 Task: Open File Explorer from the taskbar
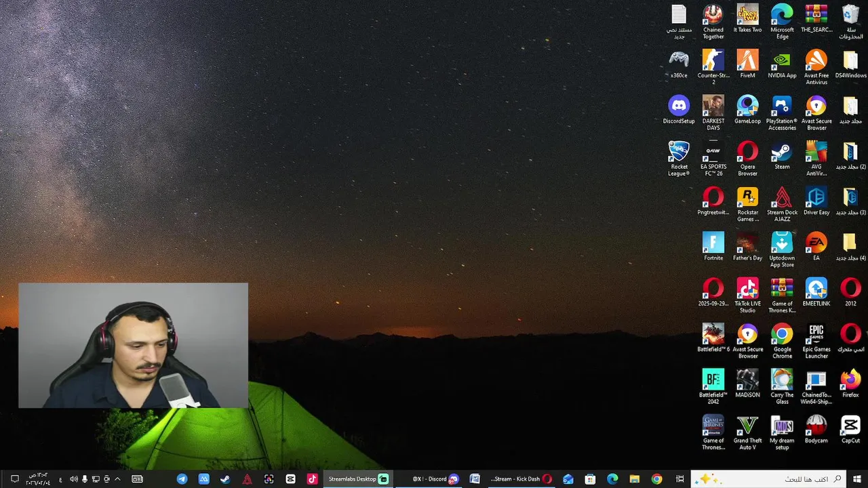point(634,479)
